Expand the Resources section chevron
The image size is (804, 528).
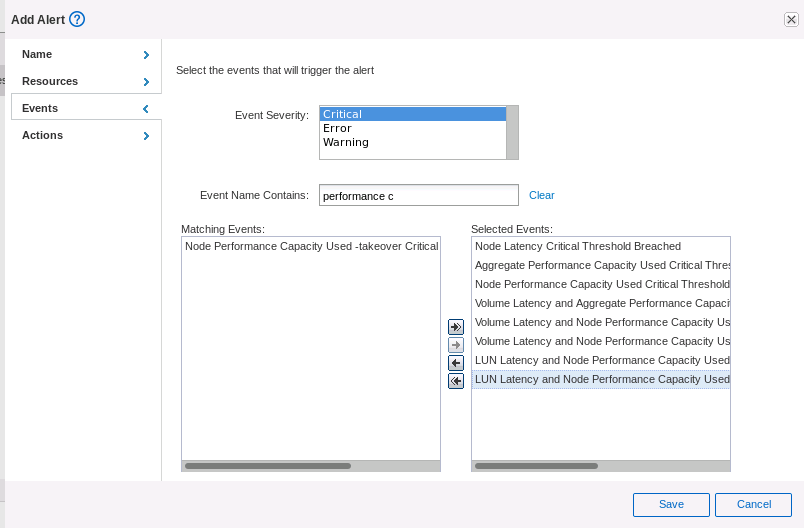[146, 82]
